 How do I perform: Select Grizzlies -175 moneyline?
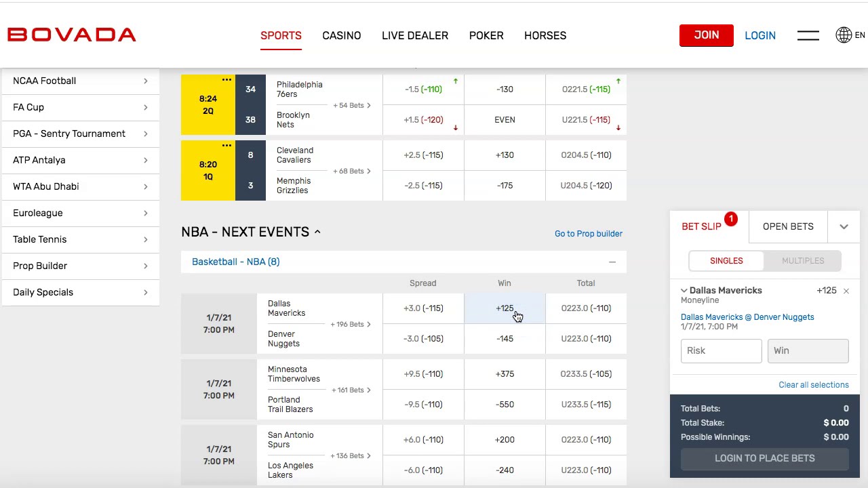(505, 186)
